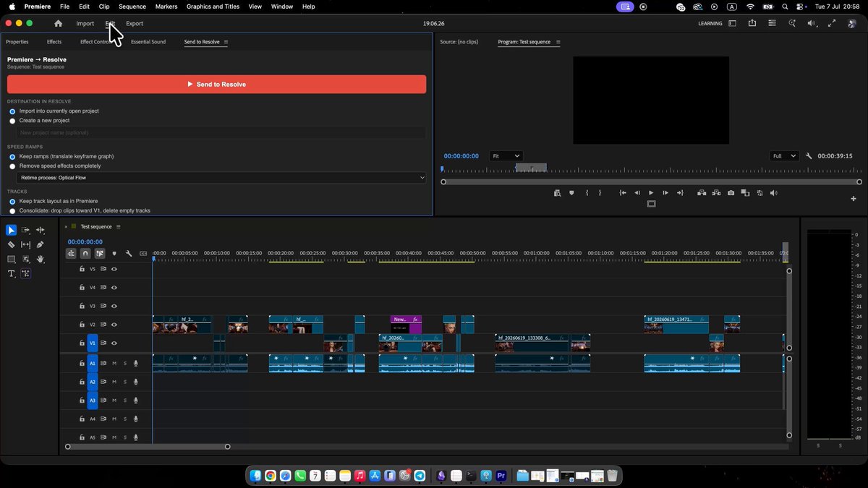
Task: Play the Program monitor sequence
Action: (651, 193)
